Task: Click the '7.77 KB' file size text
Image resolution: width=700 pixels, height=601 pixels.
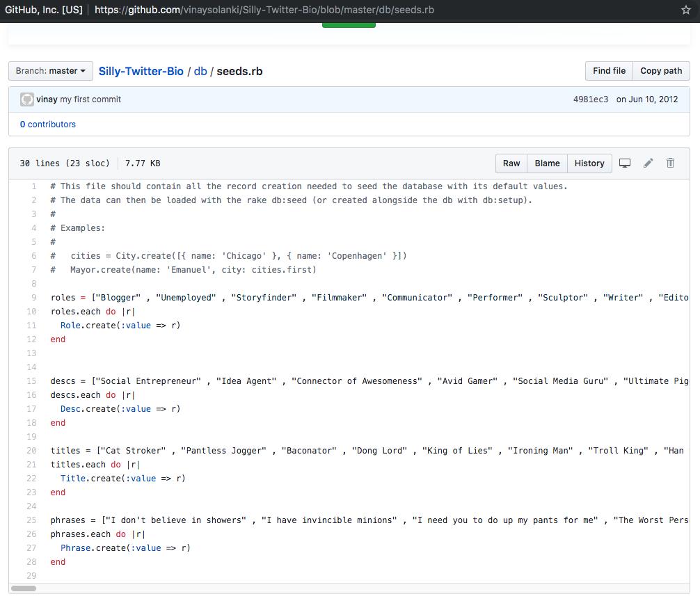Action: click(x=143, y=163)
